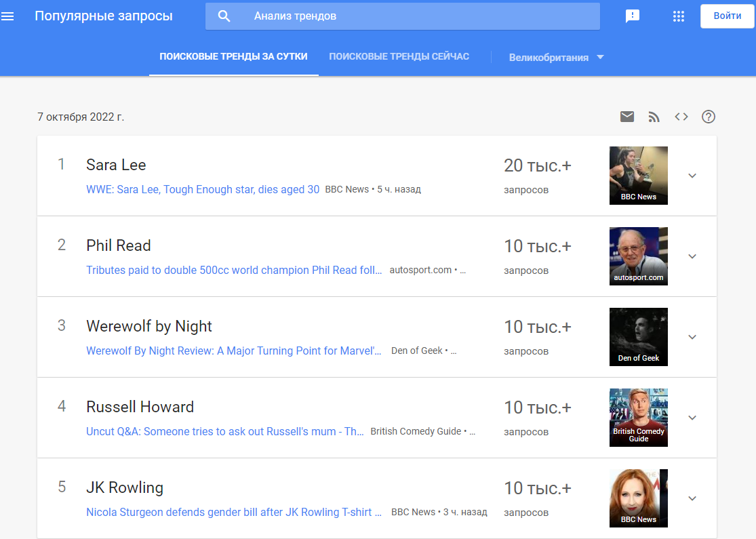This screenshot has height=539, width=756.
Task: Switch to Поисковые тренды сейчас tab
Action: click(x=399, y=56)
